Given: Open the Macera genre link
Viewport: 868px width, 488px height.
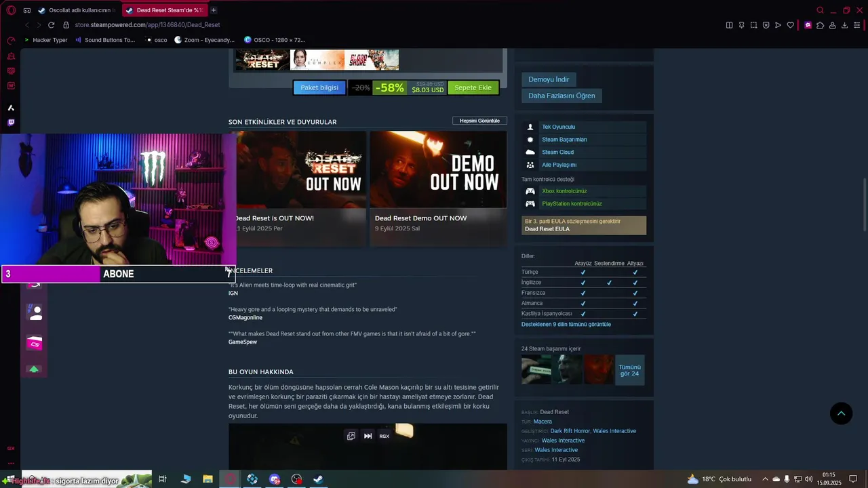Looking at the screenshot, I should pyautogui.click(x=542, y=422).
